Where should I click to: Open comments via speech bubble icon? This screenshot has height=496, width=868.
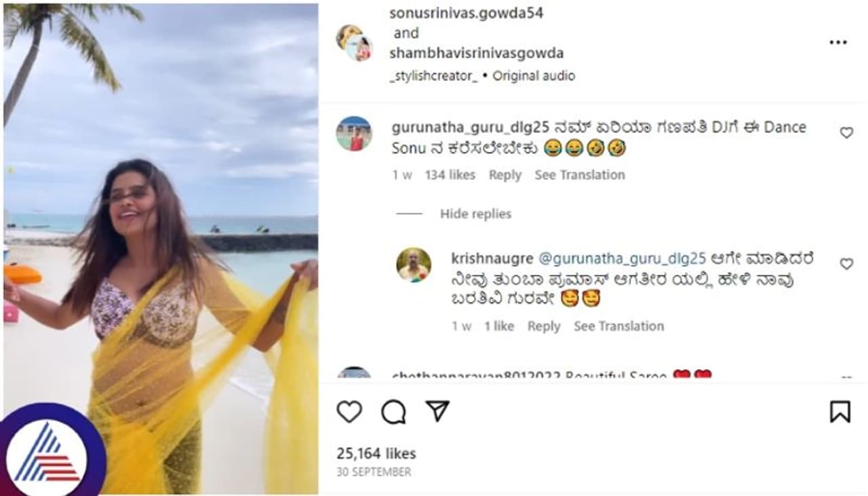[393, 412]
